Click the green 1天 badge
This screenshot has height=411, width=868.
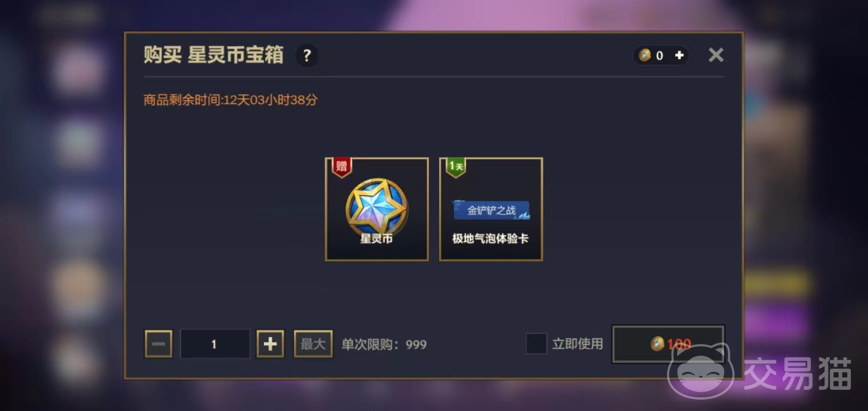pyautogui.click(x=456, y=167)
